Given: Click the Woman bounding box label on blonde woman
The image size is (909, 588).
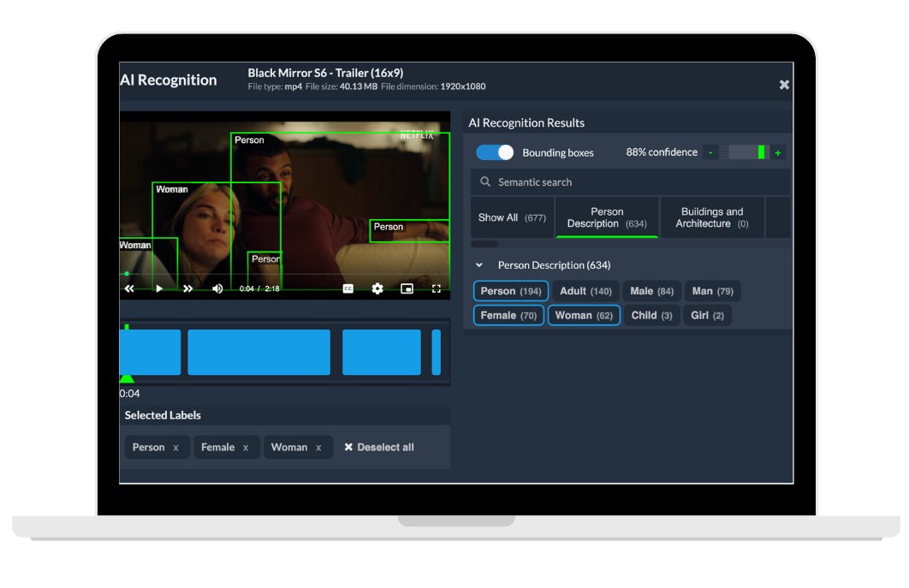Looking at the screenshot, I should click(x=171, y=189).
